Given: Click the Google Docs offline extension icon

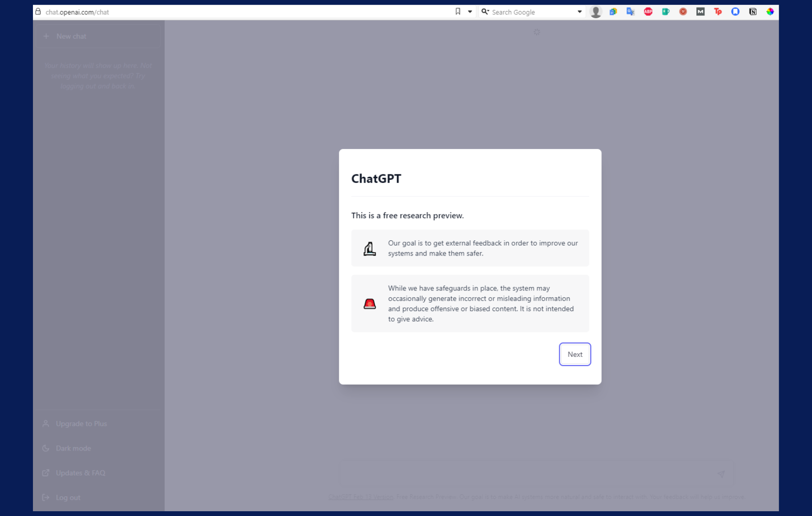Looking at the screenshot, I should [613, 11].
